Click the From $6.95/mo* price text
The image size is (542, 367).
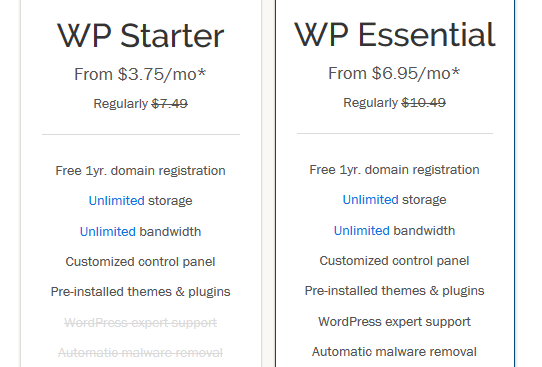click(394, 73)
